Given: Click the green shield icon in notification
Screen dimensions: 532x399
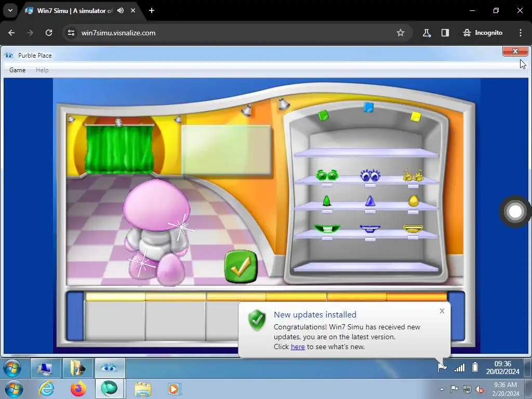Looking at the screenshot, I should pos(257,320).
